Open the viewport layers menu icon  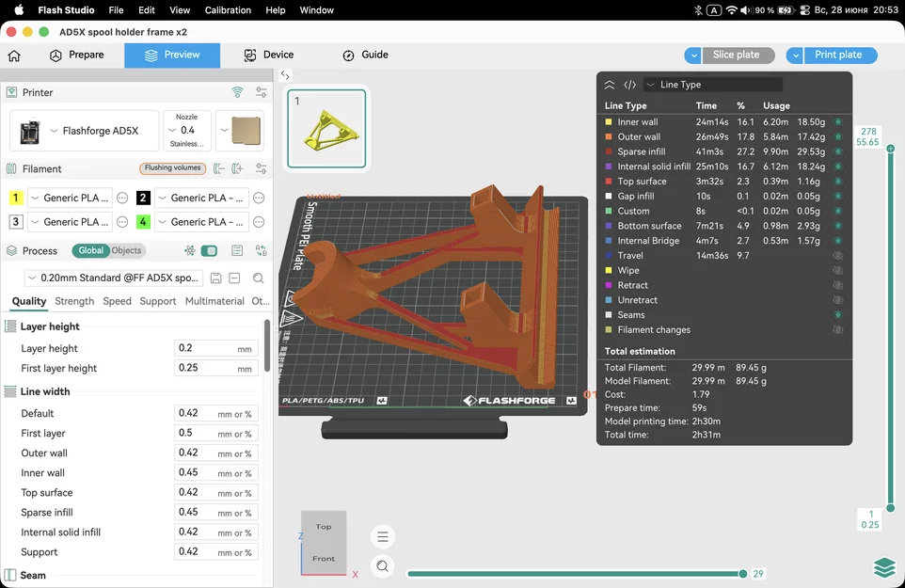click(x=383, y=537)
